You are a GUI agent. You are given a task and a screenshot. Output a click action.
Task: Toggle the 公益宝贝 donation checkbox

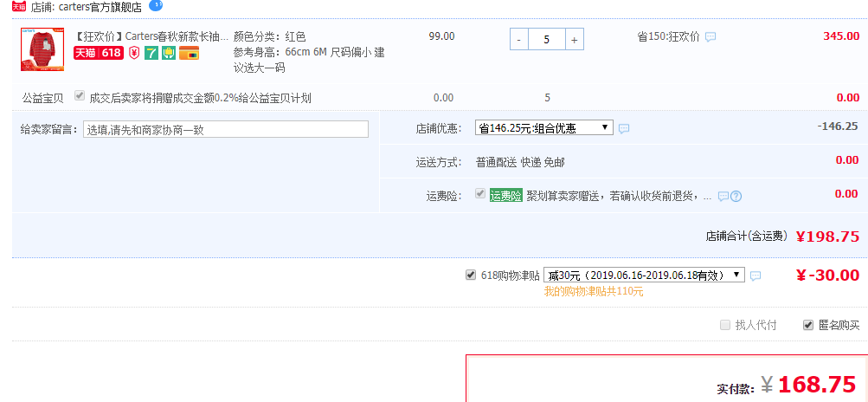pos(80,95)
